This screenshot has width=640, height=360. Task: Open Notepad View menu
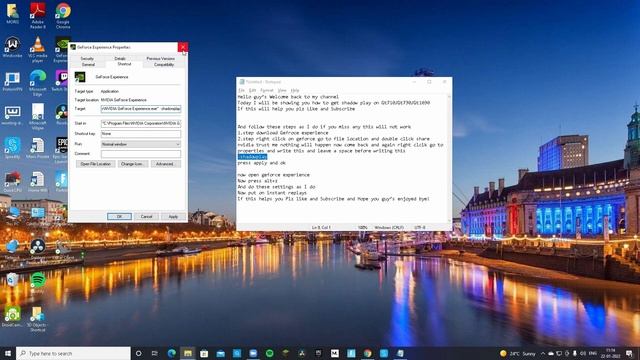point(282,90)
